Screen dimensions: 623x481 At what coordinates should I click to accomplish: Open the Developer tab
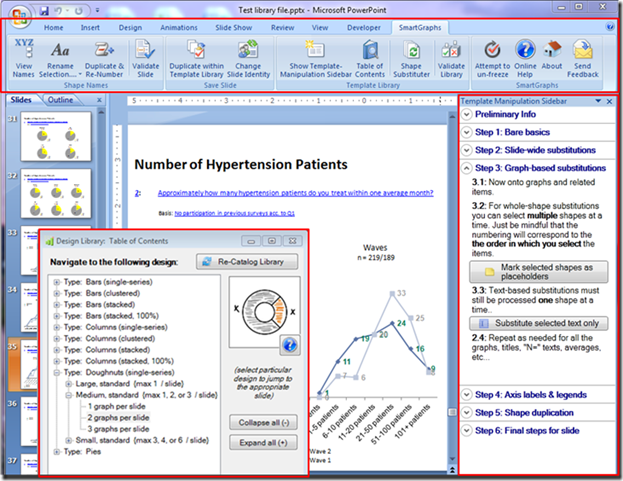click(x=364, y=27)
